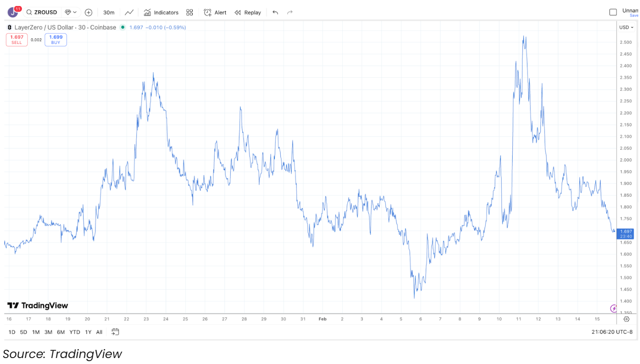Toggle the symbol data status green dot
The width and height of the screenshot is (640, 364).
(x=122, y=27)
